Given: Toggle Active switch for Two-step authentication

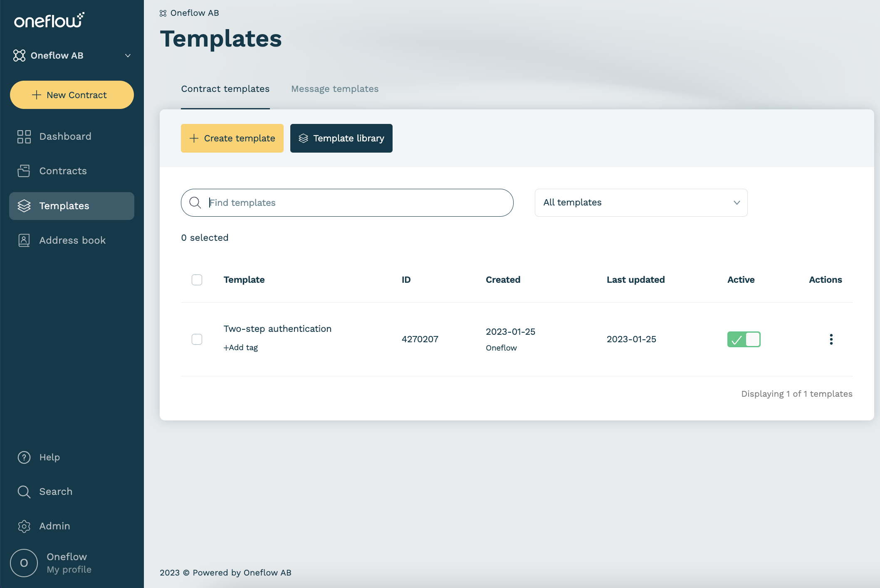Looking at the screenshot, I should coord(744,339).
